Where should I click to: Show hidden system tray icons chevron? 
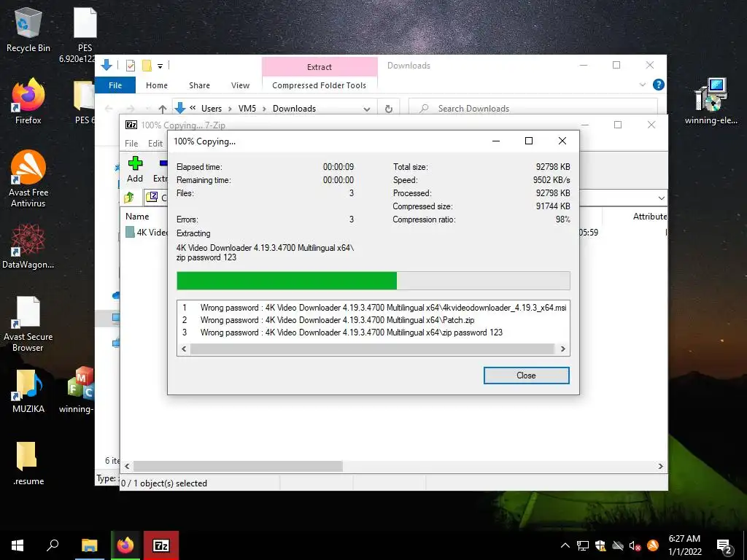(x=565, y=545)
